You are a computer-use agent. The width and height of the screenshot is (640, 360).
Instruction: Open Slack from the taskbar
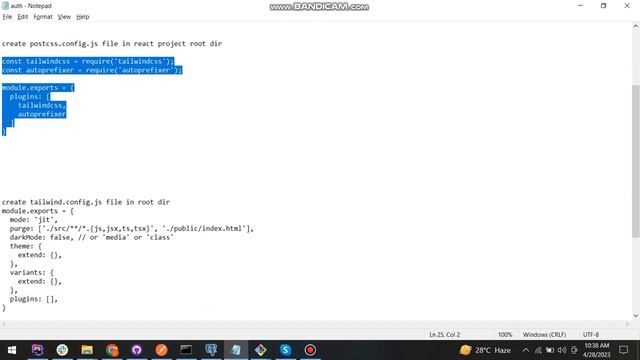[62, 350]
